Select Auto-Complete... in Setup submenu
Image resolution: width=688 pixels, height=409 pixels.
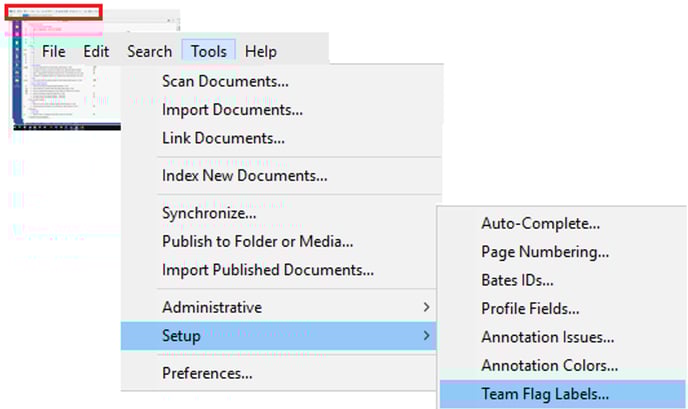tap(540, 223)
